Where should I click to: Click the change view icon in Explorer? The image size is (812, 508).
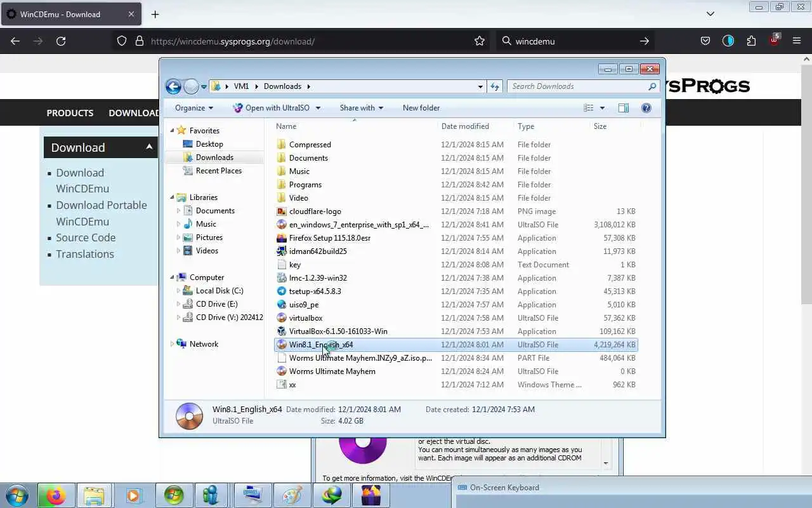tap(589, 108)
